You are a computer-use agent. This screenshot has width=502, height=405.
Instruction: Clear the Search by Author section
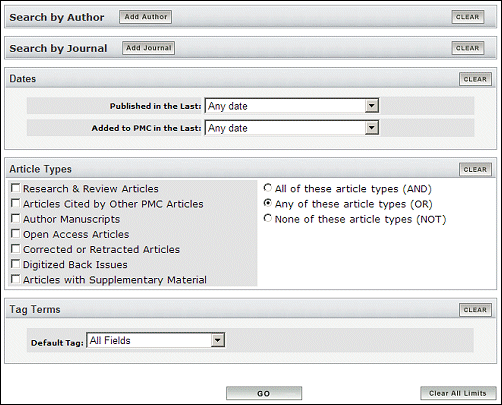(x=467, y=17)
